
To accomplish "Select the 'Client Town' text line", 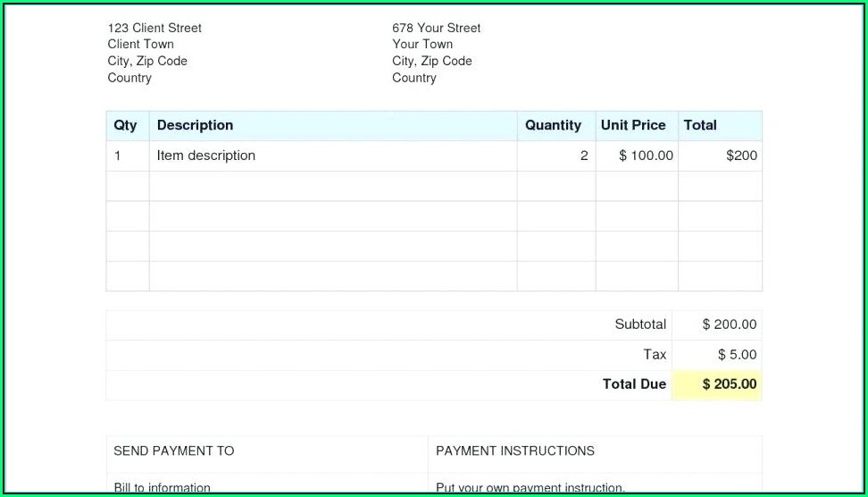I will click(x=140, y=44).
